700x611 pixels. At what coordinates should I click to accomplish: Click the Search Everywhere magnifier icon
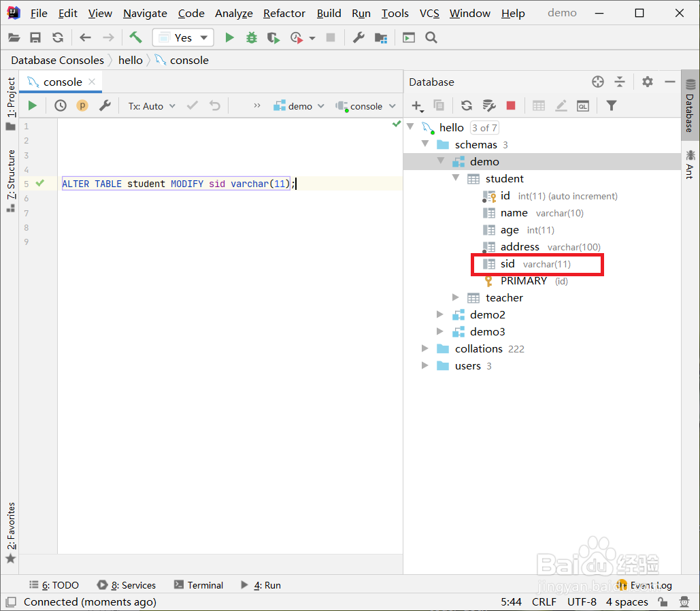[431, 37]
